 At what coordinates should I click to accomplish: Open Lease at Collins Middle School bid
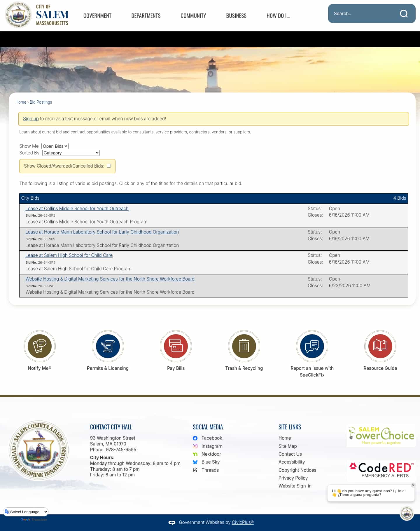pyautogui.click(x=77, y=208)
